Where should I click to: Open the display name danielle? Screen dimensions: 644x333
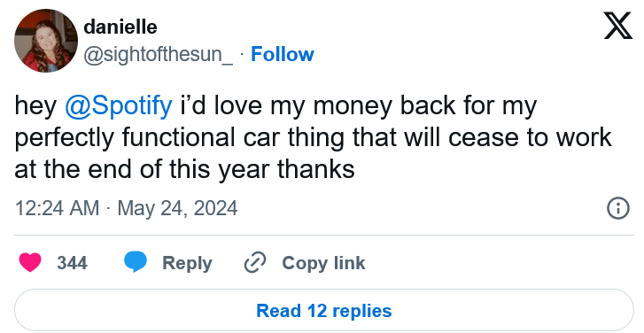pyautogui.click(x=120, y=27)
